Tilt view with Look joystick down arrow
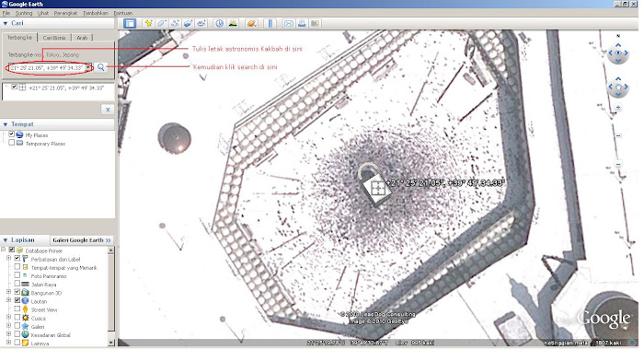Screen dimensions: 644x361 pyautogui.click(x=618, y=61)
